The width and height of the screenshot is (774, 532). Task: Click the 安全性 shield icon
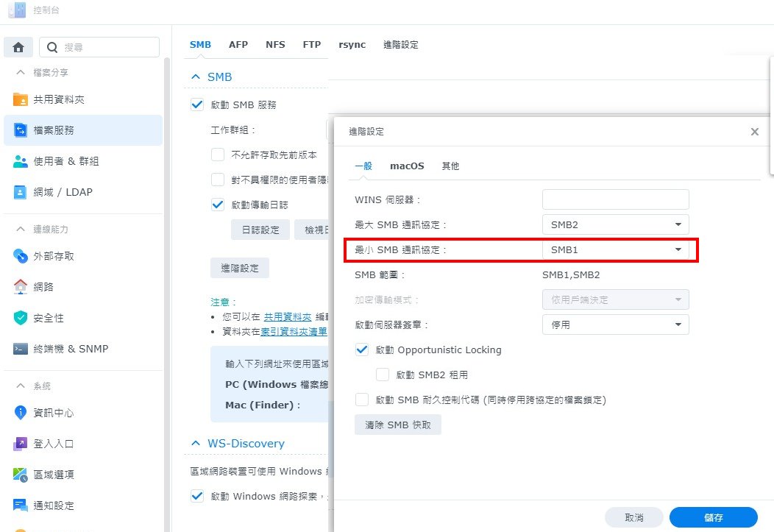pyautogui.click(x=21, y=318)
